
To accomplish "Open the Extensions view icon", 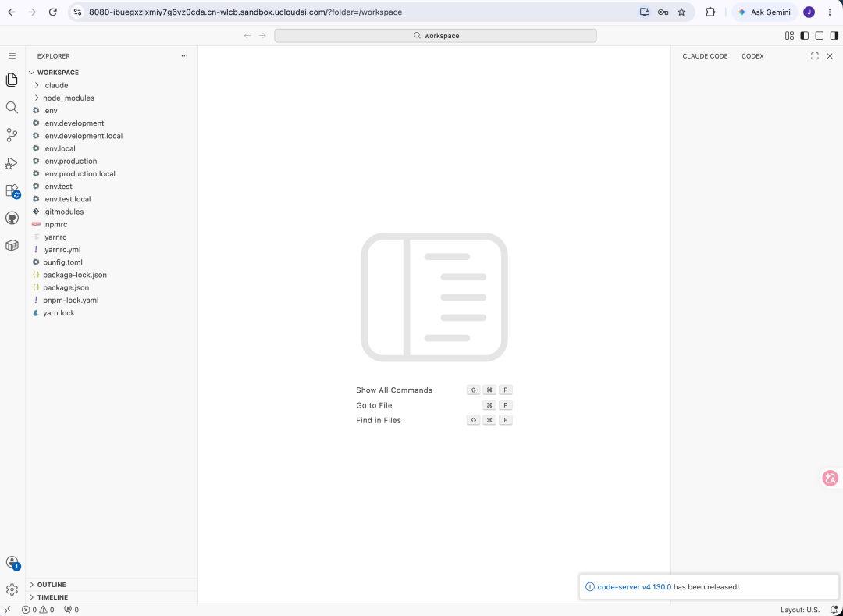I will 12,190.
